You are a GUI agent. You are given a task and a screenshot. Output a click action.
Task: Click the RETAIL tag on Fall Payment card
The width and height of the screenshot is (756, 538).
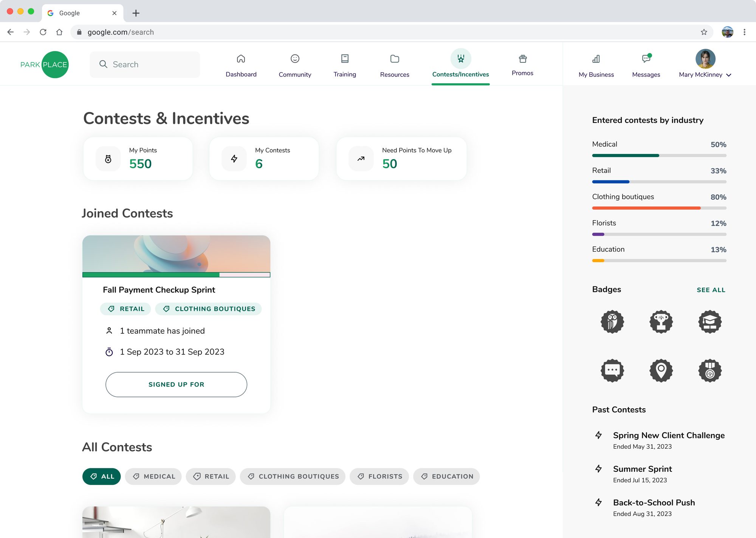coord(125,309)
